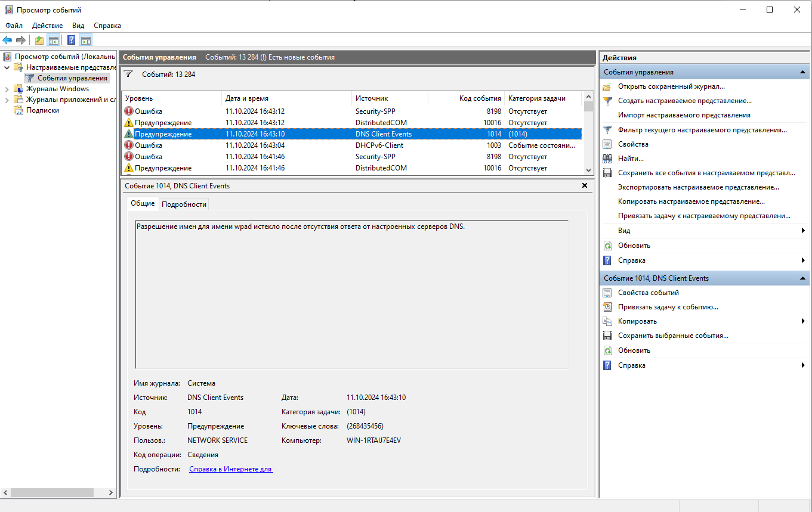This screenshot has height=512, width=812.
Task: Sort the list by Код события column
Action: pos(466,98)
